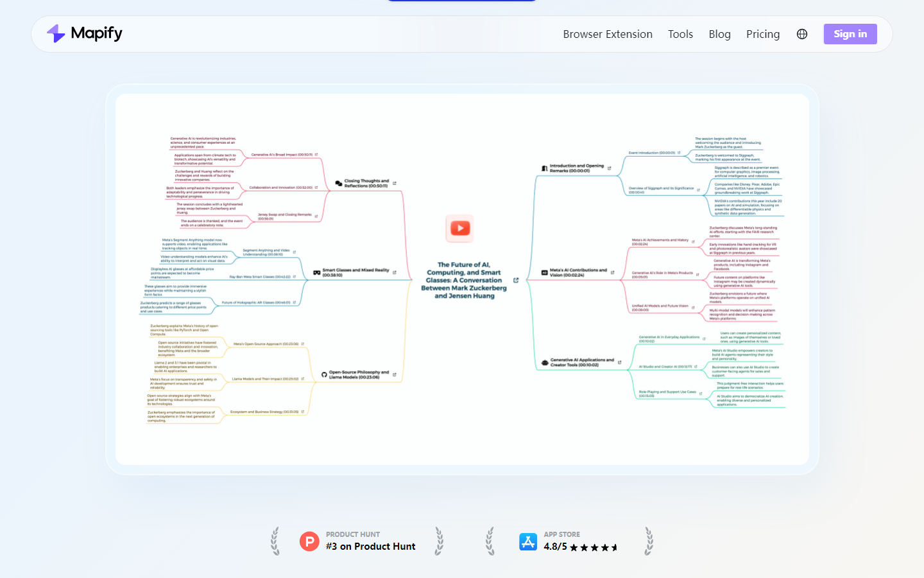Click the central mind map title node
The height and width of the screenshot is (578, 924).
point(465,280)
